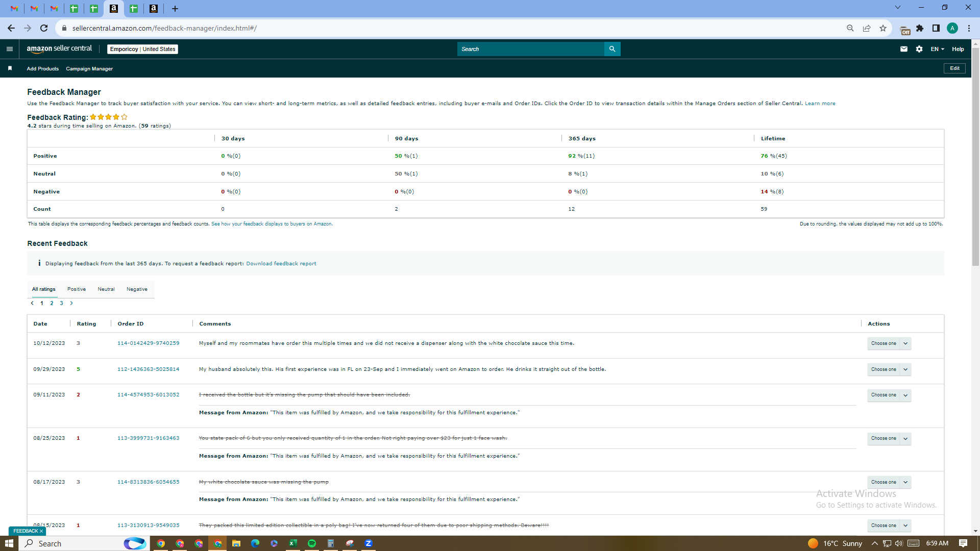Open order 114-0142429-9740259
980x551 pixels.
click(149, 343)
